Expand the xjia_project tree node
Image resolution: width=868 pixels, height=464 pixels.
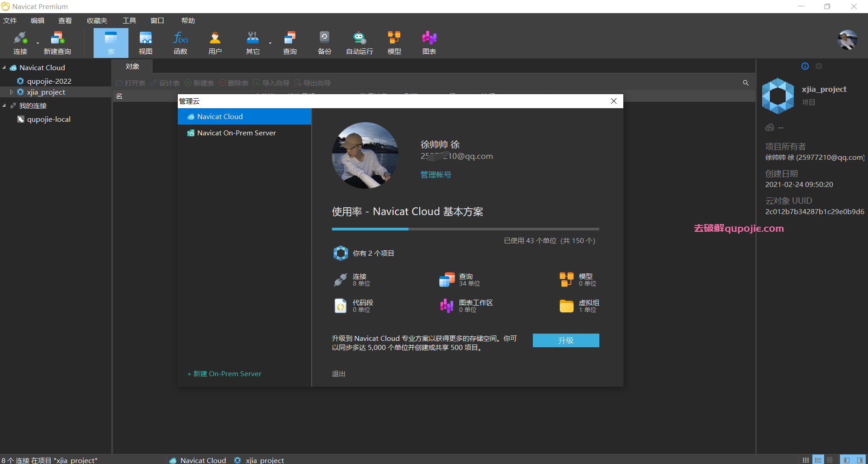pyautogui.click(x=11, y=92)
